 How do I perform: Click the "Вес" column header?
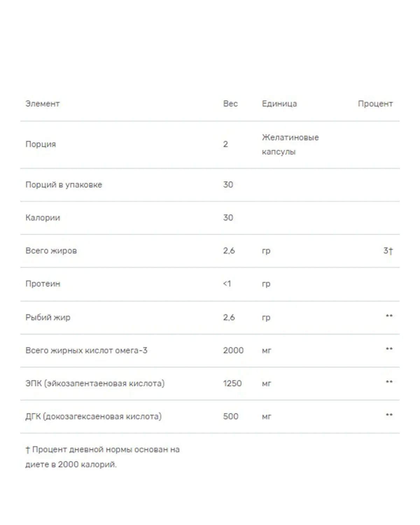tap(230, 104)
